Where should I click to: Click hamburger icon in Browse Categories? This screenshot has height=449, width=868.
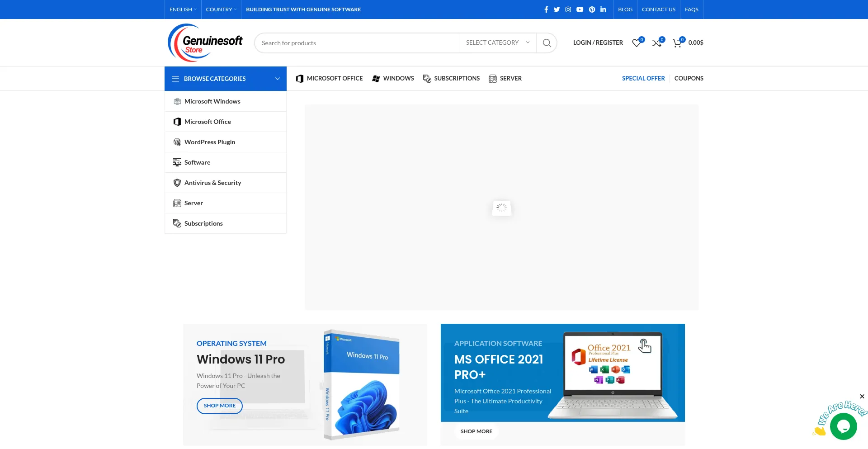coord(175,79)
